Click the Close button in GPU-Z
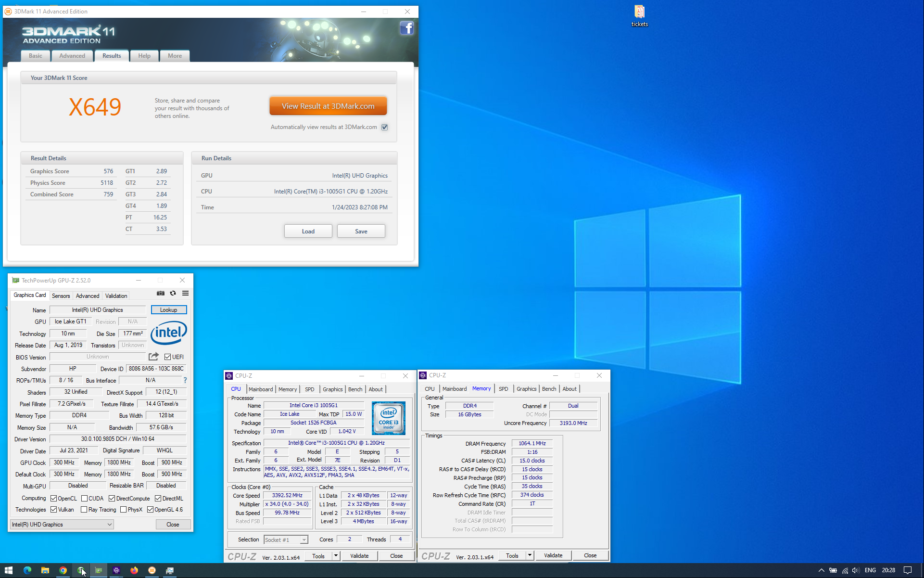This screenshot has height=578, width=924. pos(173,525)
